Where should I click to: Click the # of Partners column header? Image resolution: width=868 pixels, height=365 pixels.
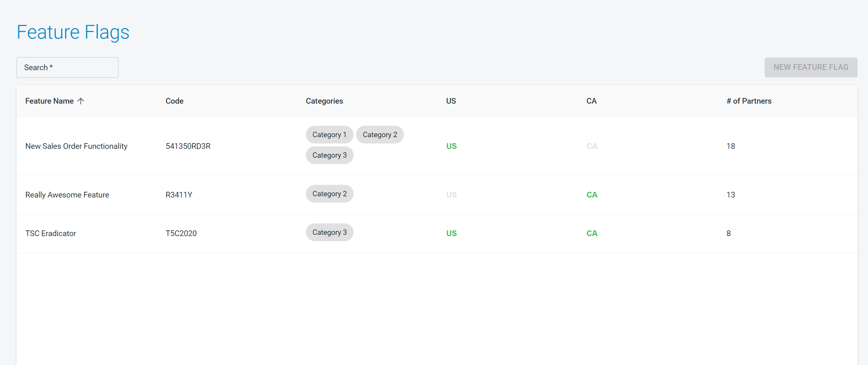[x=749, y=101]
